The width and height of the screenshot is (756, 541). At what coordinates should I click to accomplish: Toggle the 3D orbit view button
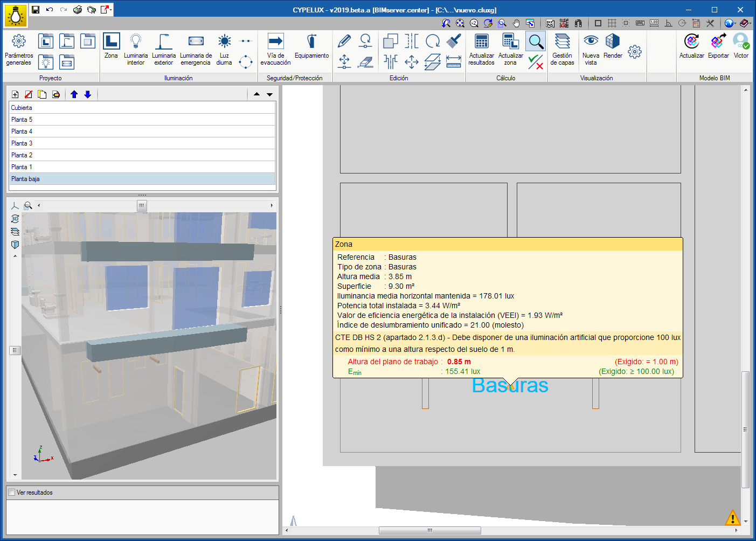(x=15, y=219)
